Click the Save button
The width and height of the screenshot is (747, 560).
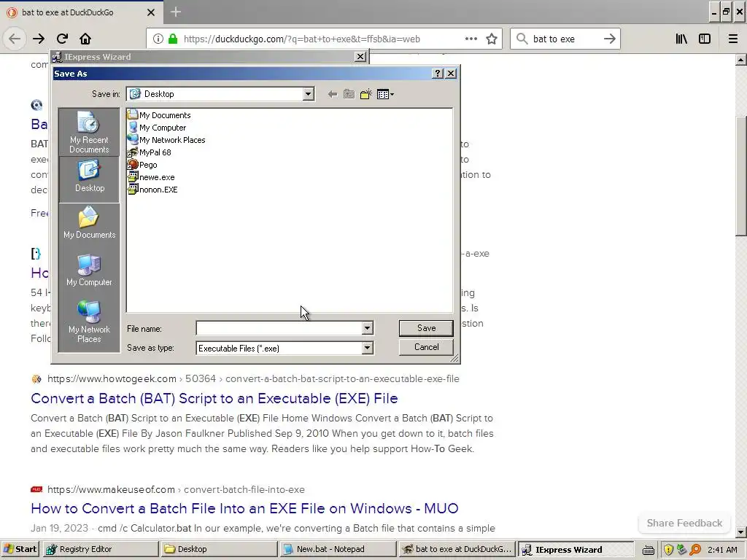tap(426, 328)
